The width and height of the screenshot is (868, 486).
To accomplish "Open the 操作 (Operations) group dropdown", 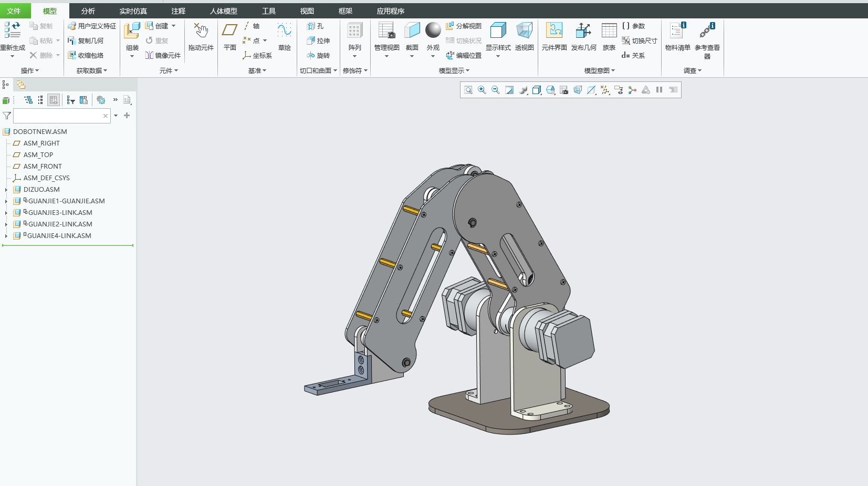I will pyautogui.click(x=30, y=70).
